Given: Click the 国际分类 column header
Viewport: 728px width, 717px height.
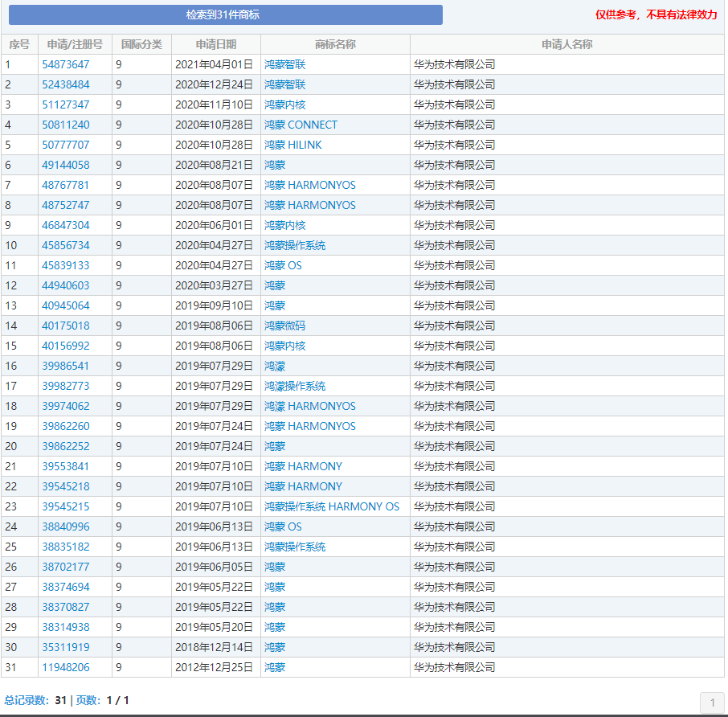Looking at the screenshot, I should (x=141, y=44).
